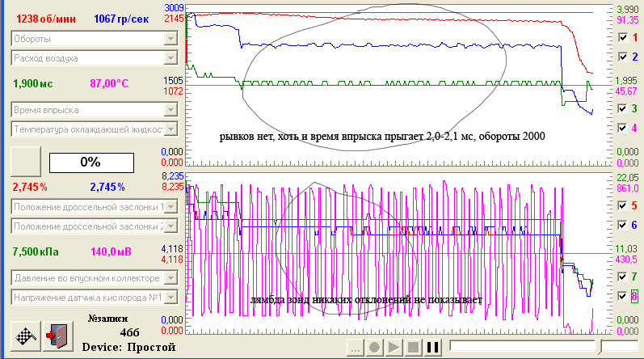This screenshot has width=644, height=359.
Task: Click the record number 466
Action: 130,332
